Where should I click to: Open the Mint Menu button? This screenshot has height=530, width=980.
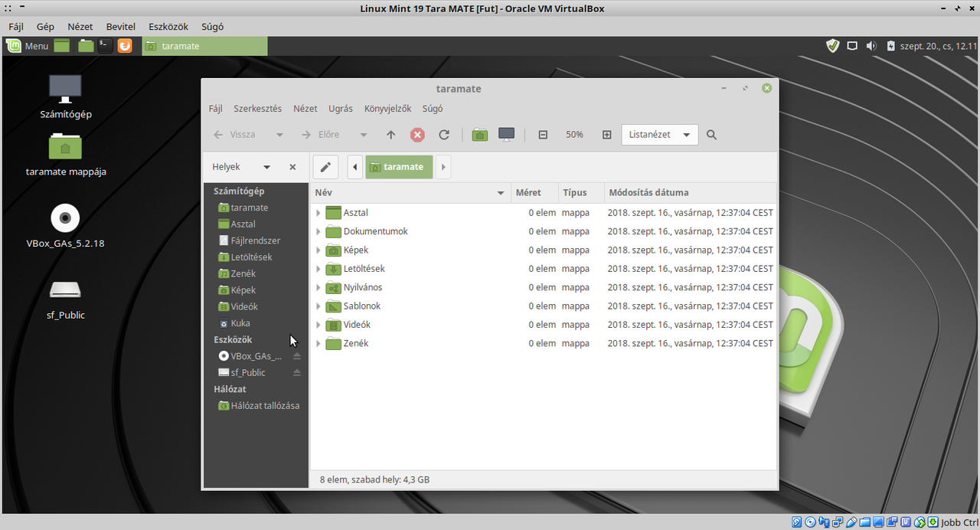[28, 46]
